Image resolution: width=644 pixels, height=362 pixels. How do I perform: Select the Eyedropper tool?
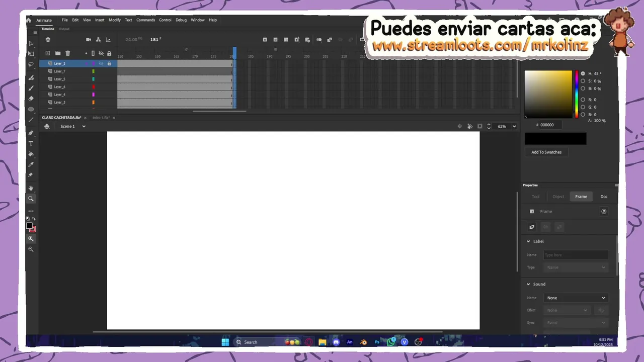tap(31, 164)
